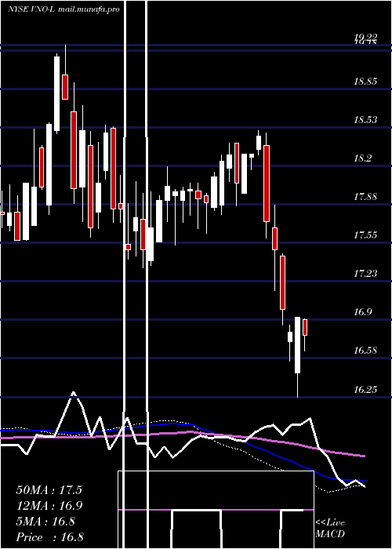
Task: Click the 17.88 price axis label
Action: tap(365, 197)
